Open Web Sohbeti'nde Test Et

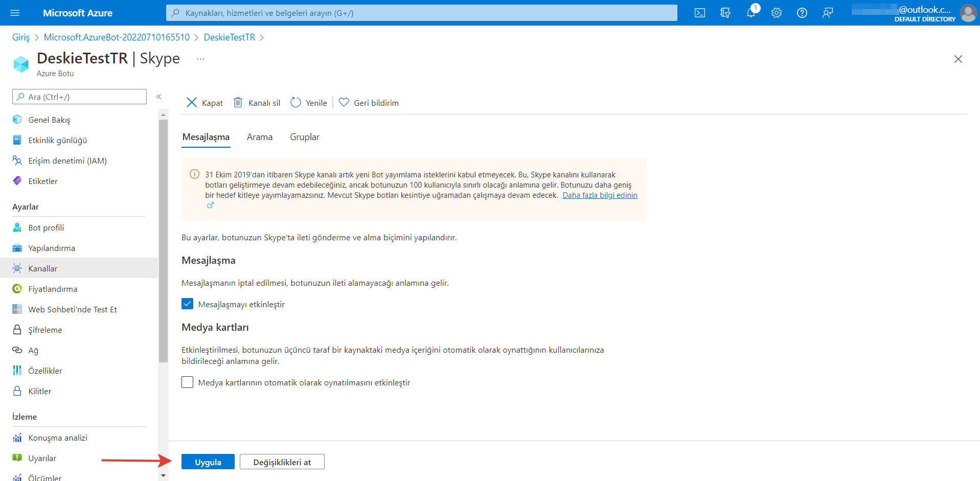[x=73, y=309]
